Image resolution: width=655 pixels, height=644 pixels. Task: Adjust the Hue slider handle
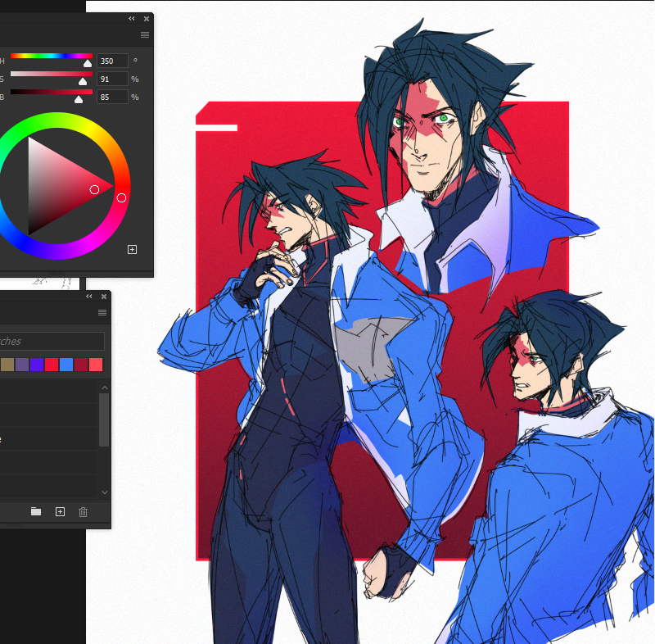point(88,63)
